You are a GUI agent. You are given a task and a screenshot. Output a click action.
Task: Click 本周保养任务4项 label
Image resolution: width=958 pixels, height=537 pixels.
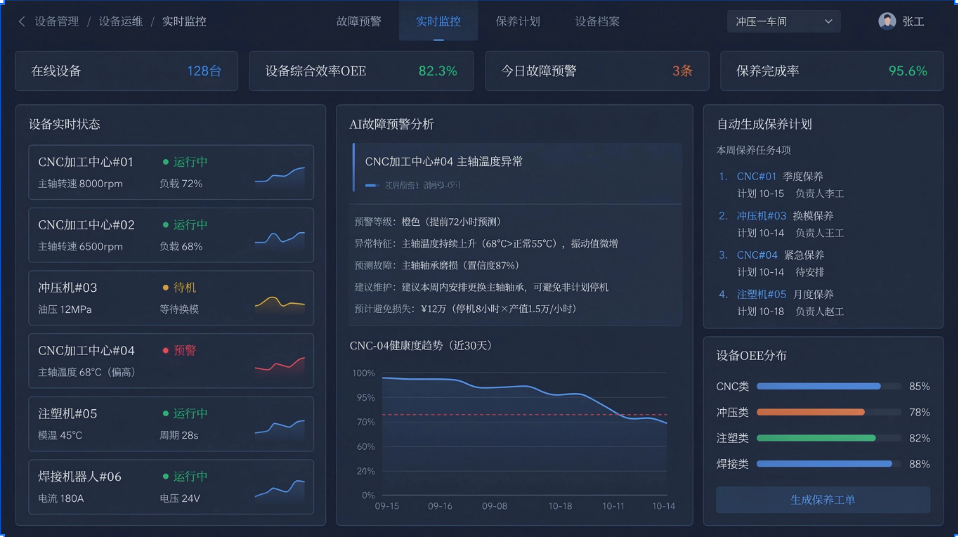coord(753,150)
